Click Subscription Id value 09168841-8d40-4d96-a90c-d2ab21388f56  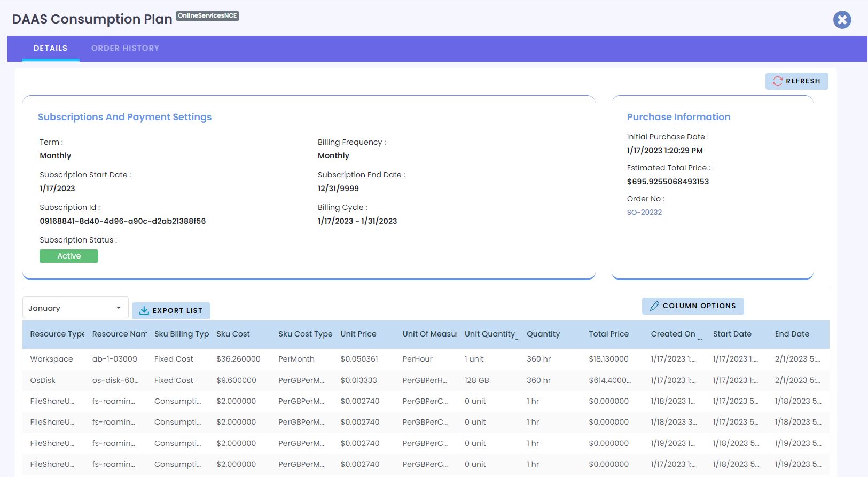[x=122, y=221]
